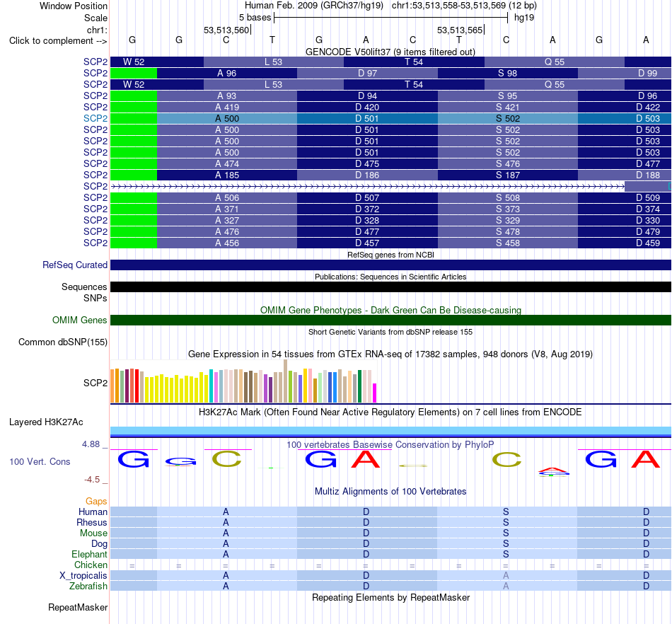The image size is (672, 624).
Task: Select codon 'S 421' in GENCODE track
Action: tap(507, 107)
